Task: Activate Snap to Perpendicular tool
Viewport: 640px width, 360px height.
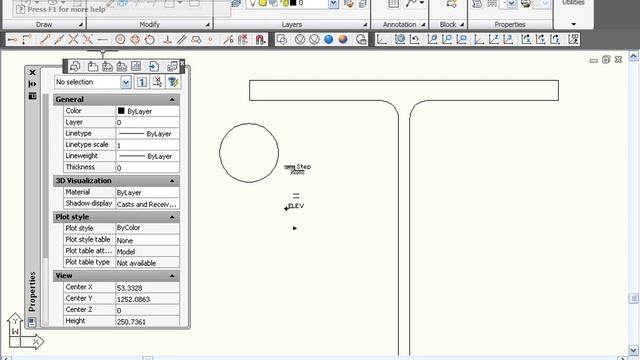Action: pyautogui.click(x=167, y=40)
